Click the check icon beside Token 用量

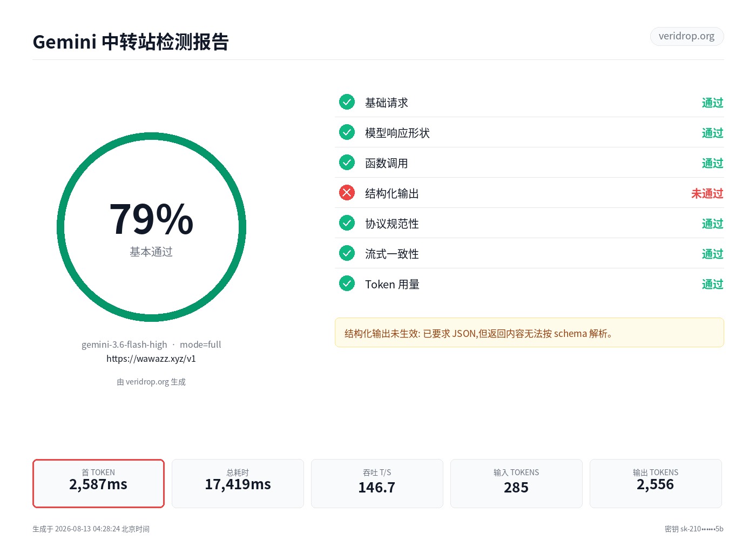pyautogui.click(x=347, y=283)
